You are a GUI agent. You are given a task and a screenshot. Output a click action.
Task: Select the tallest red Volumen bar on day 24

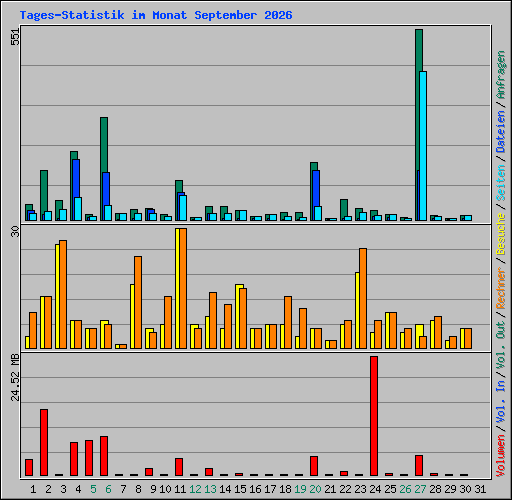tap(374, 416)
